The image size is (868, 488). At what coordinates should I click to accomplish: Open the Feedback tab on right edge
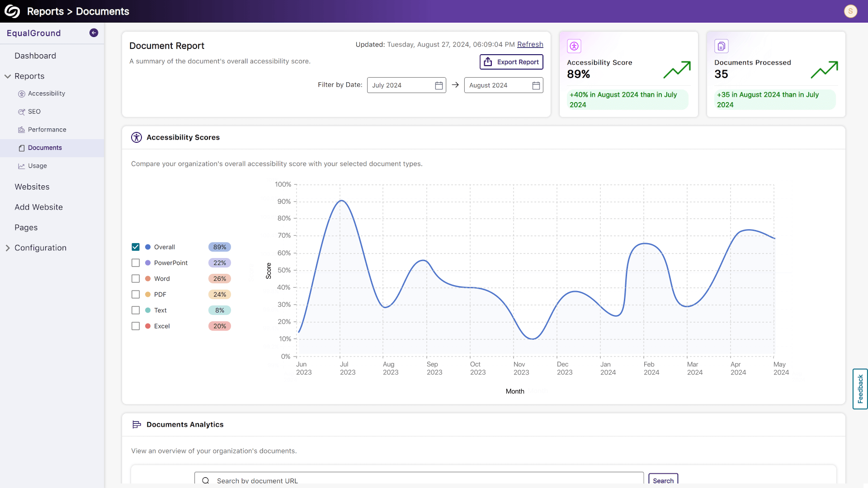point(860,389)
